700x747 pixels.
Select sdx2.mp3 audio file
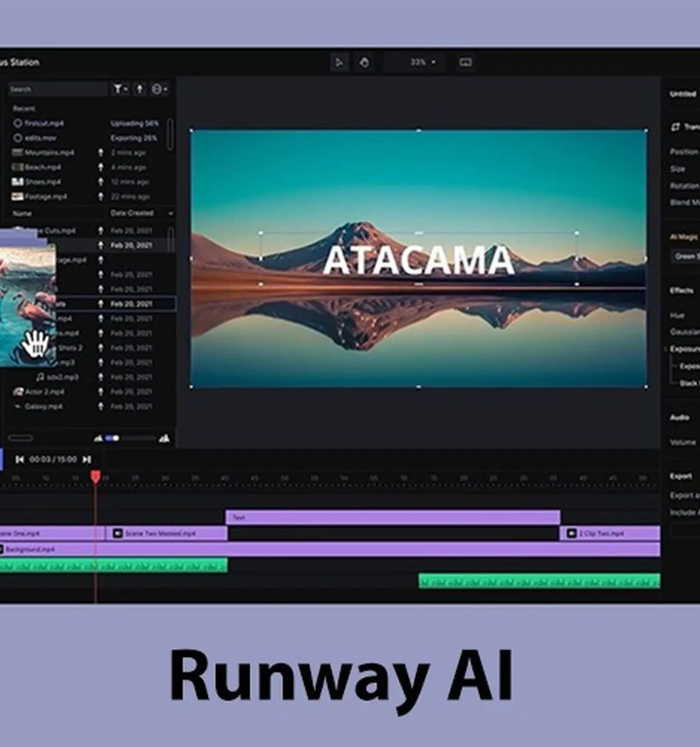click(62, 377)
